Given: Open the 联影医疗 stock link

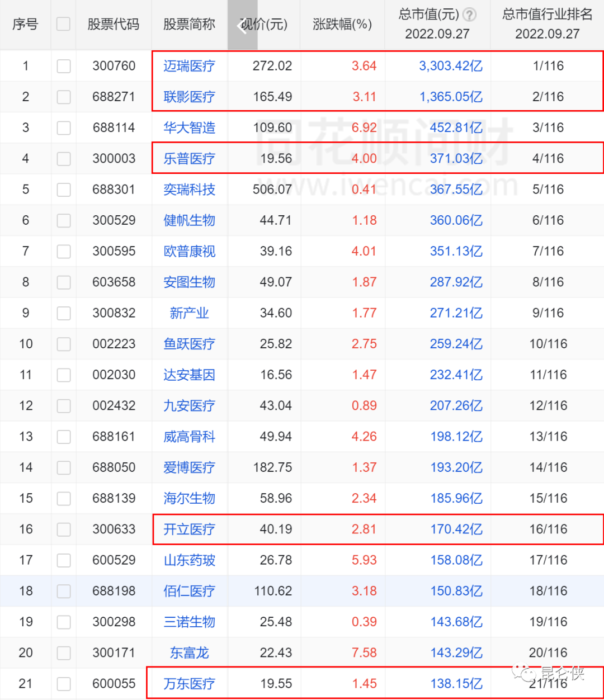Looking at the screenshot, I should tap(189, 97).
